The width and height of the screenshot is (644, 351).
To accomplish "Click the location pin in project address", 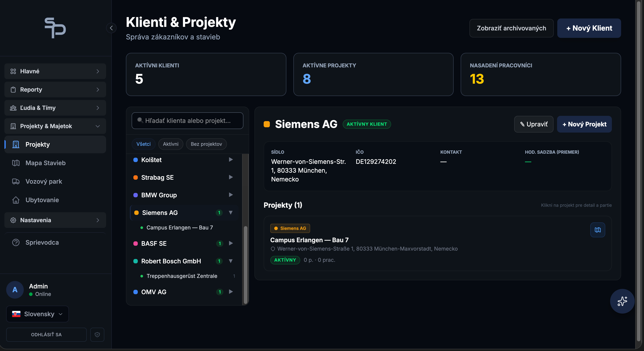I will (x=273, y=249).
